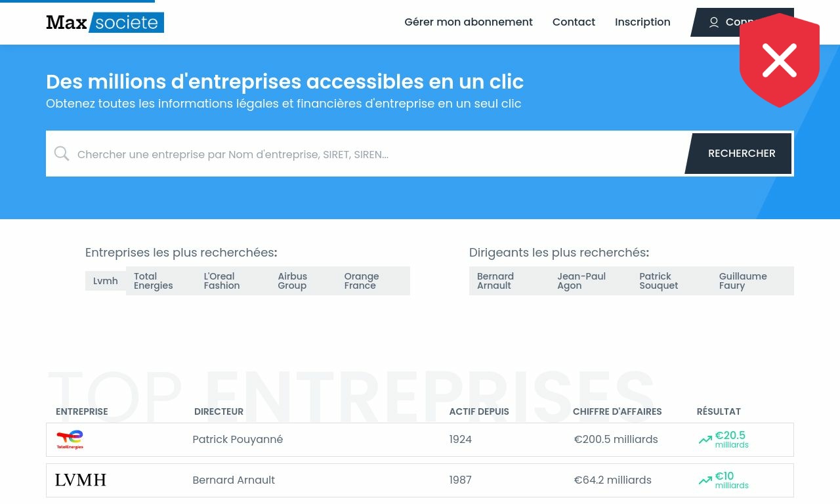Click the user icon in Connexion button
This screenshot has width=840, height=504.
[x=714, y=22]
